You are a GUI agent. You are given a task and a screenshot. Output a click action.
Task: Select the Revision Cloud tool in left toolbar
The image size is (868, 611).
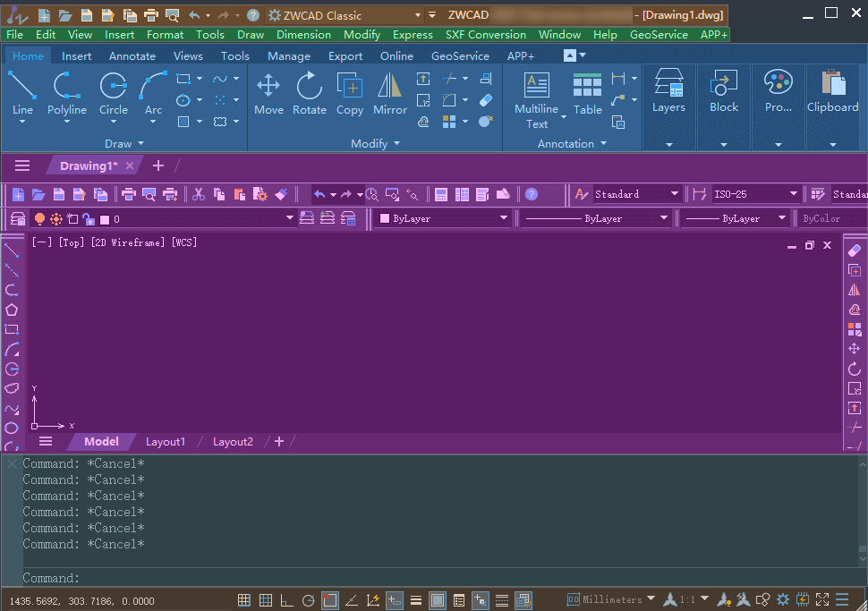click(x=12, y=388)
